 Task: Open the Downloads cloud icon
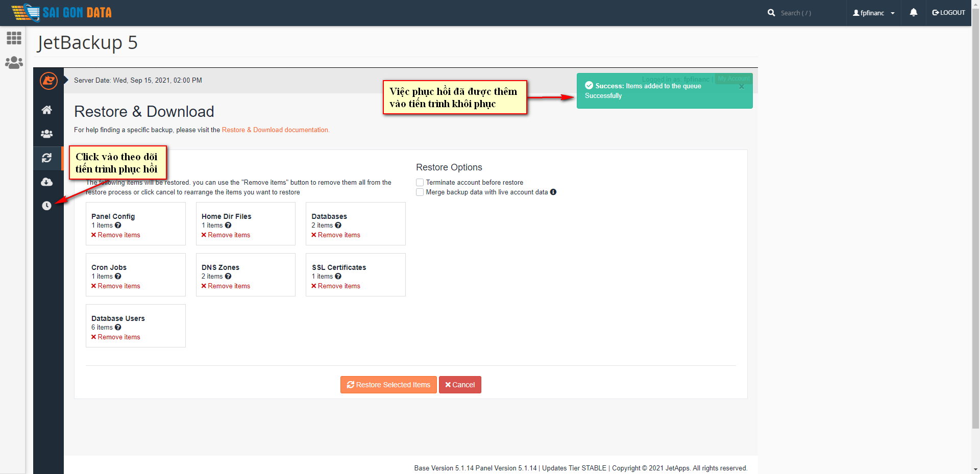(46, 182)
